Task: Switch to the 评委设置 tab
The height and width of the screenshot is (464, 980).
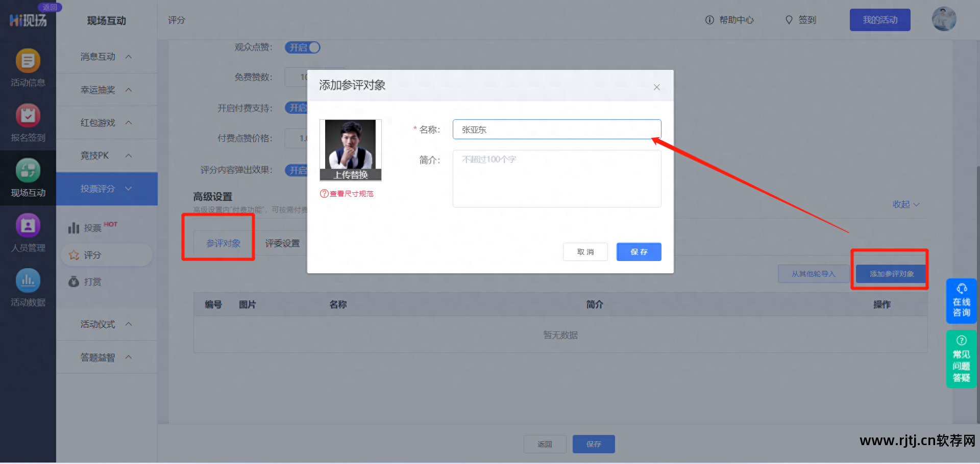Action: coord(282,243)
